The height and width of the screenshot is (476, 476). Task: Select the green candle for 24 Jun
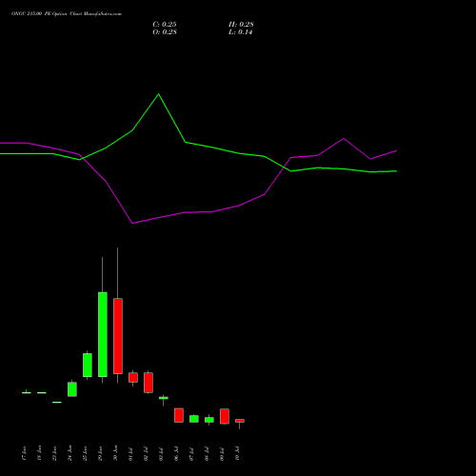72,389
